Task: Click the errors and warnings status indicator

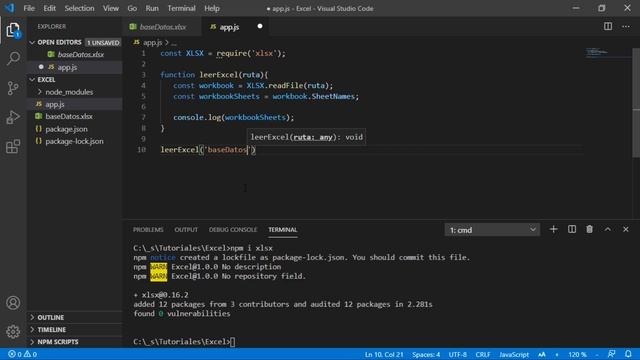Action: click(22, 354)
